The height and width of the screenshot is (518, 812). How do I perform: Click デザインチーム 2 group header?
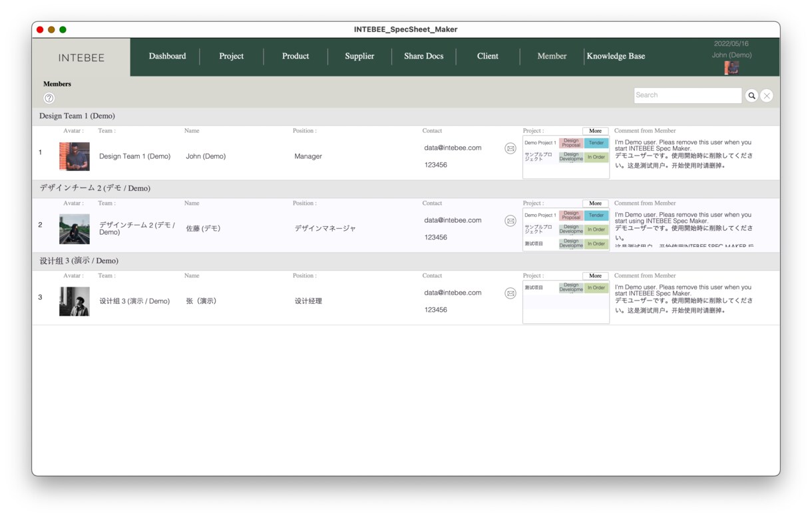tap(406, 189)
